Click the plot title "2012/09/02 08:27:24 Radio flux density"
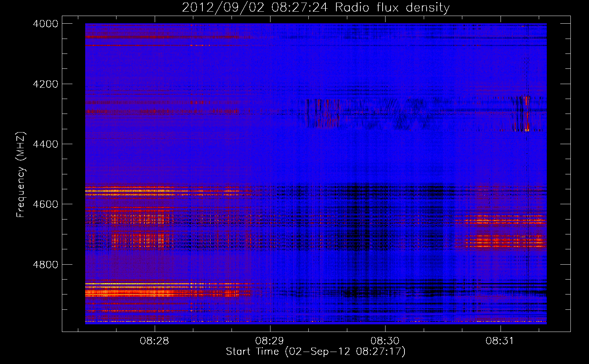The height and width of the screenshot is (364, 589). (x=316, y=7)
